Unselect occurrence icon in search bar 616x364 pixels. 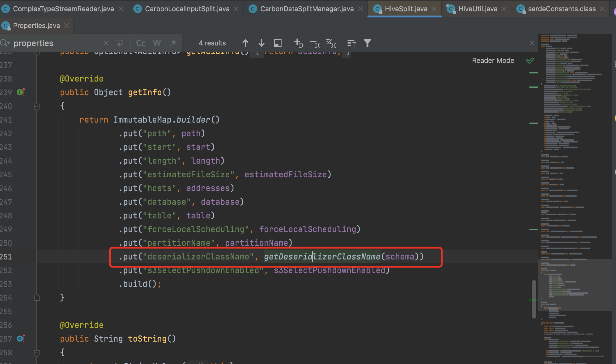click(x=315, y=43)
